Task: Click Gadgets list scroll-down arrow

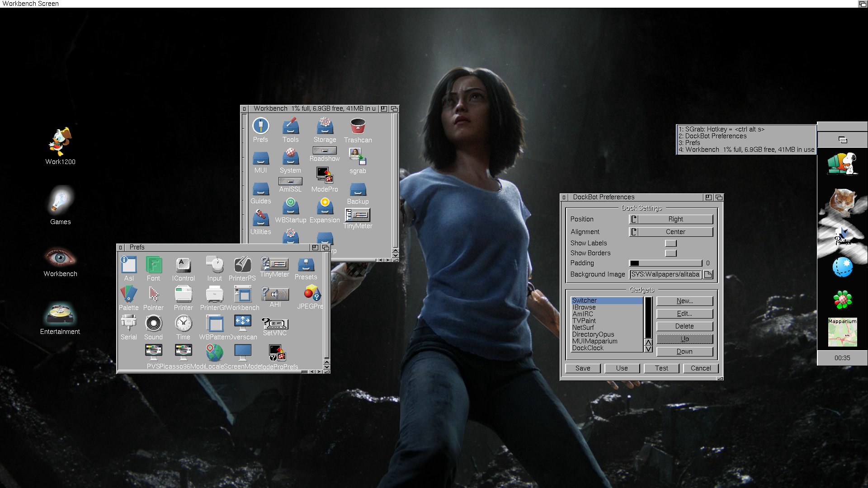Action: (x=648, y=349)
